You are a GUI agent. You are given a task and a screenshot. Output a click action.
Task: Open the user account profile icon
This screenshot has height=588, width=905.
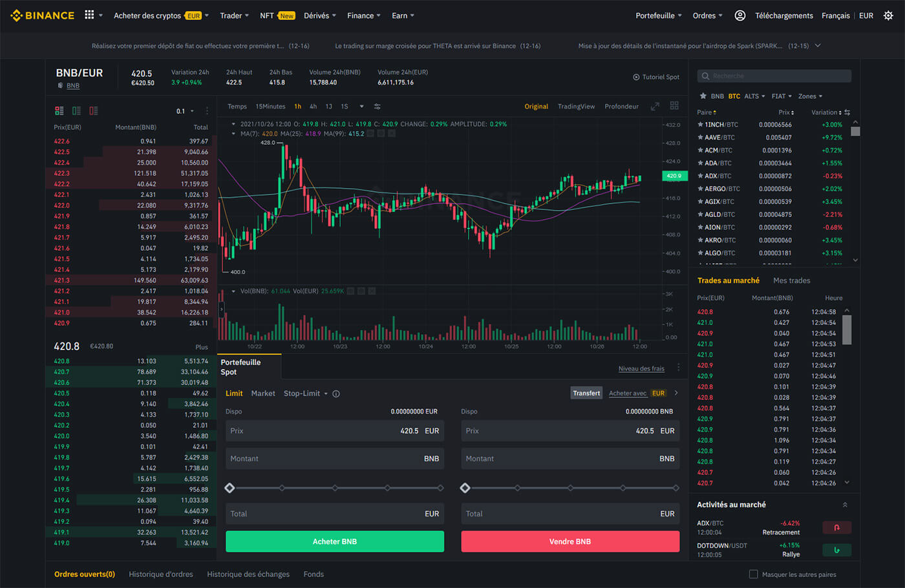coord(740,16)
